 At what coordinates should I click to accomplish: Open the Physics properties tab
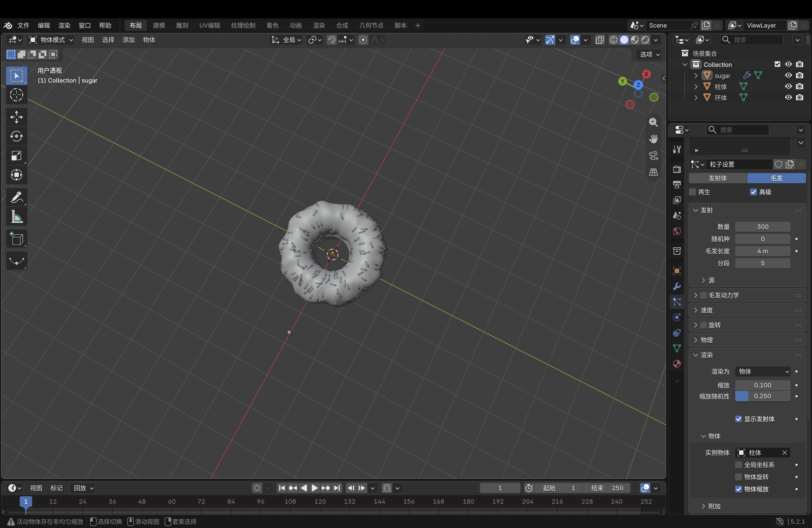(x=677, y=317)
